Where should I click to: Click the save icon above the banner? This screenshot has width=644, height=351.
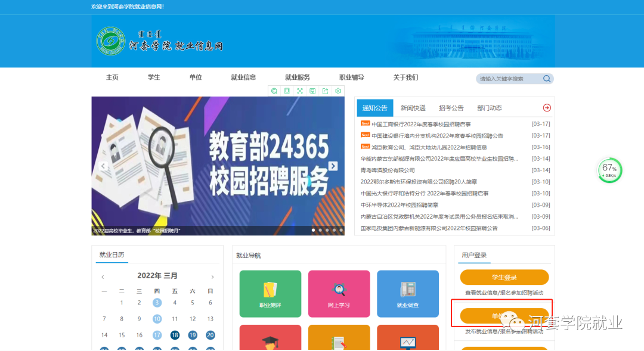pos(312,91)
